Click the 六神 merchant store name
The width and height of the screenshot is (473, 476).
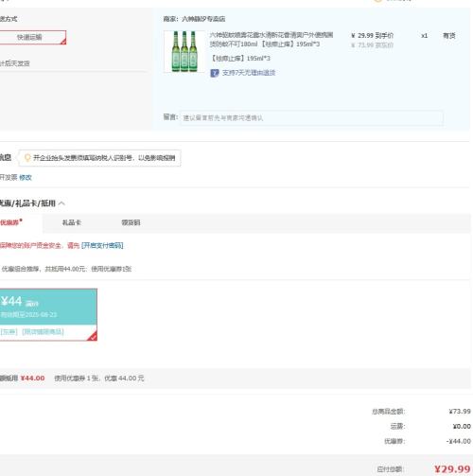[203, 19]
